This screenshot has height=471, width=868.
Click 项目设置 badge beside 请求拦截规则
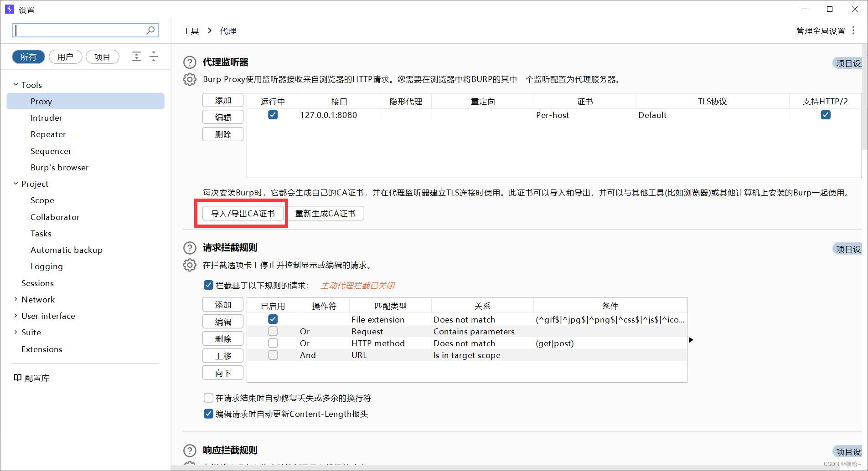pyautogui.click(x=847, y=249)
